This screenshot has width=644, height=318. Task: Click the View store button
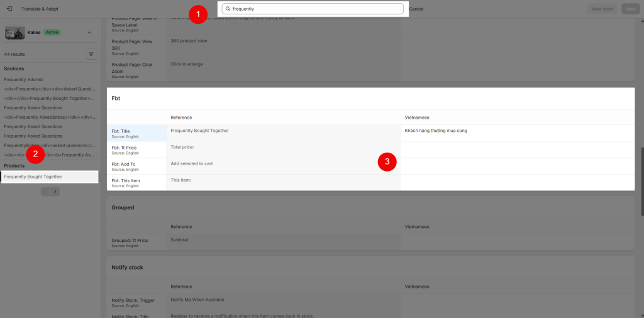pos(602,9)
